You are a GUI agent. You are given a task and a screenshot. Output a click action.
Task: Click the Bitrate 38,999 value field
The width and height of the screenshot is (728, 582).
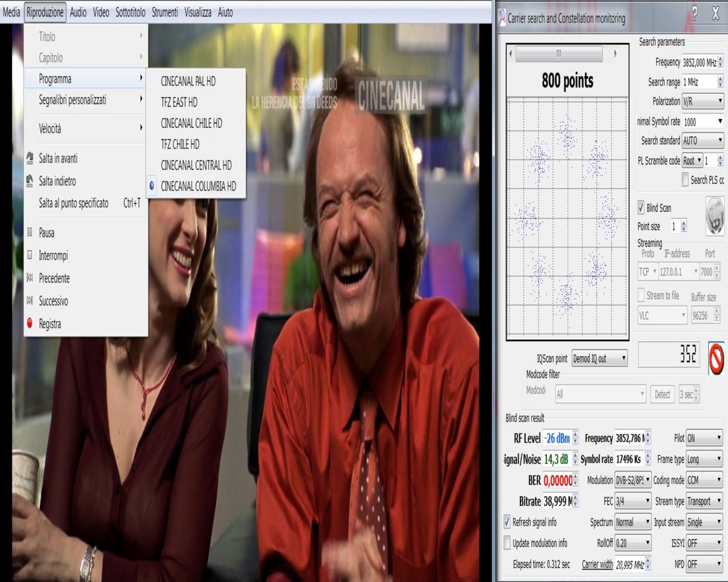point(557,501)
